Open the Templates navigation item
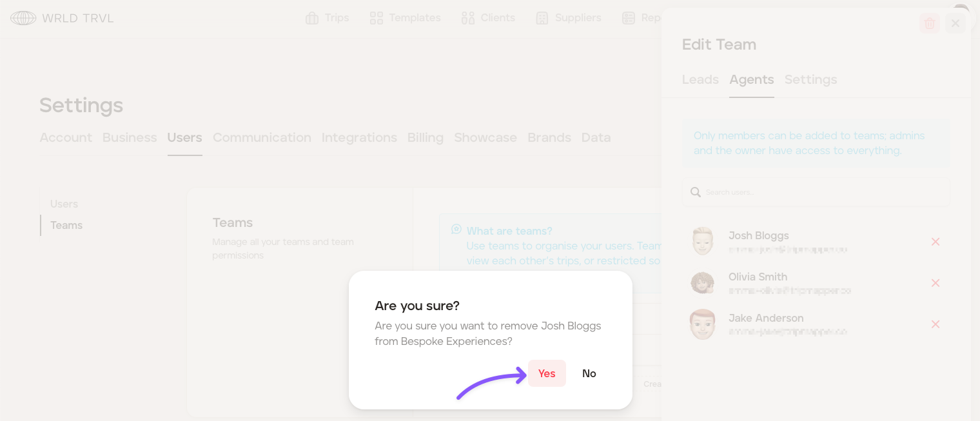 click(x=406, y=18)
